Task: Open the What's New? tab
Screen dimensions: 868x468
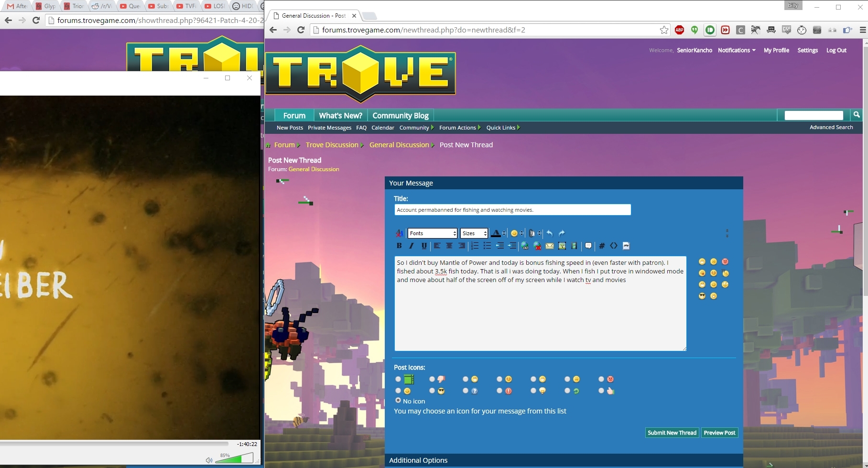Action: (340, 115)
